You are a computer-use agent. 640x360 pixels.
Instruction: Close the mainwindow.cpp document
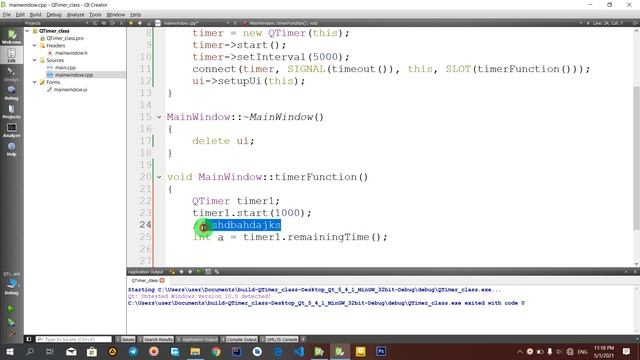click(x=235, y=23)
